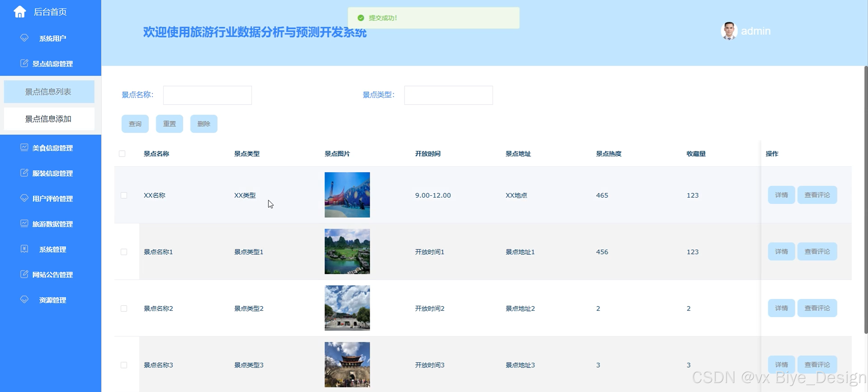
Task: Open the 景点名称2 cloudy sky thumbnail
Action: point(347,308)
